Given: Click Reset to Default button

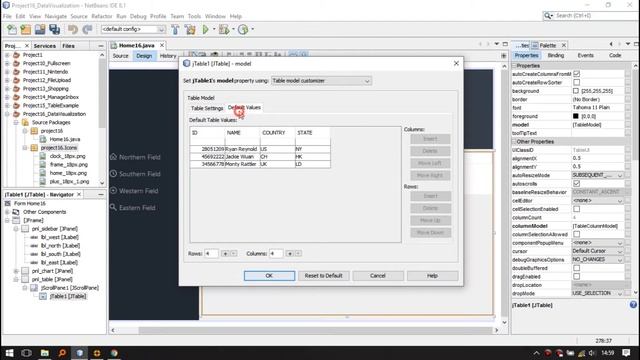Looking at the screenshot, I should 324,276.
